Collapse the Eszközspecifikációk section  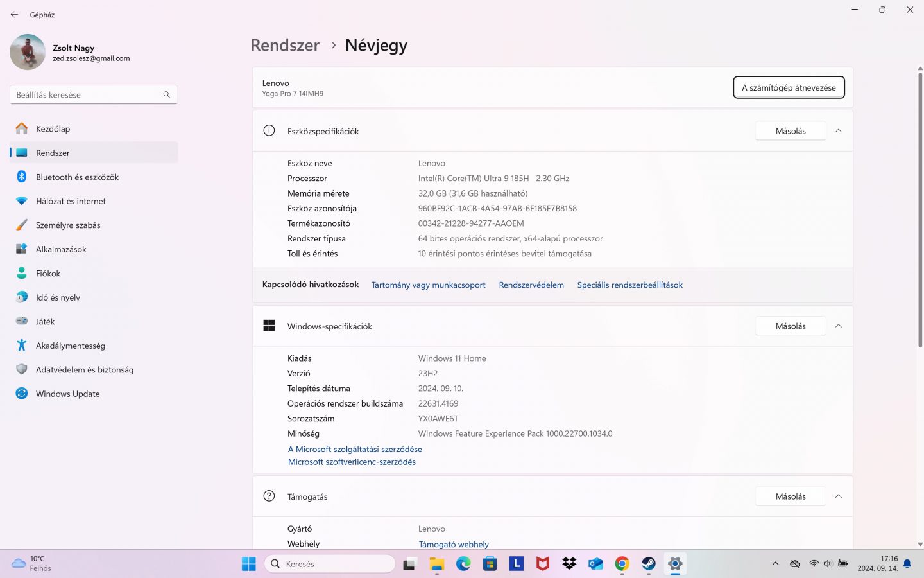(x=838, y=131)
